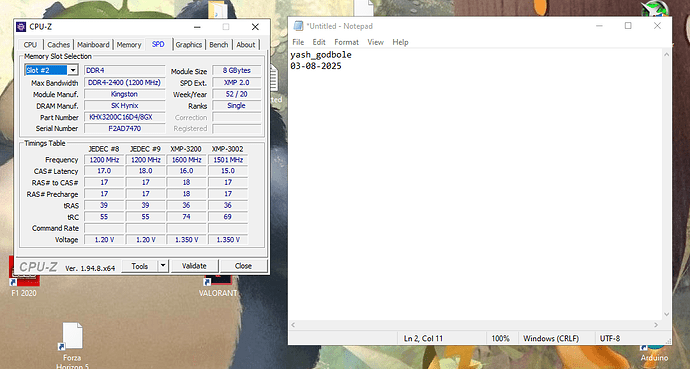Open the Caches tab
Screen dimensions: 690x369
click(58, 44)
